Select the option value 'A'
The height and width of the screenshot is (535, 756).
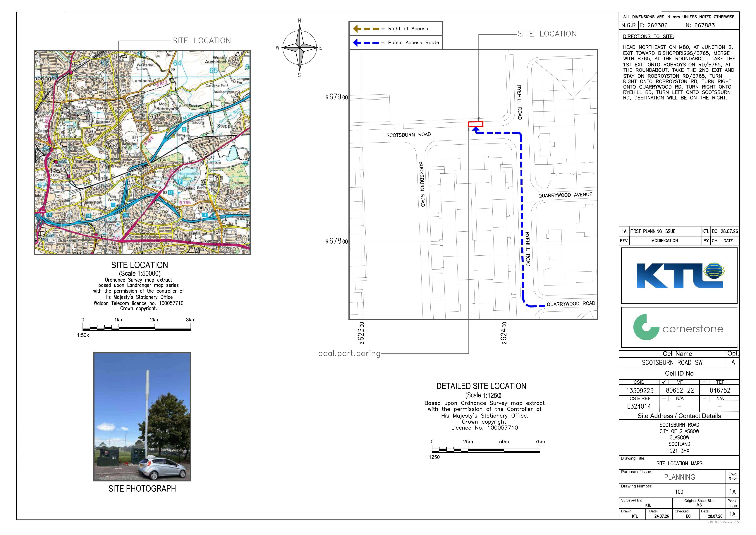point(733,362)
